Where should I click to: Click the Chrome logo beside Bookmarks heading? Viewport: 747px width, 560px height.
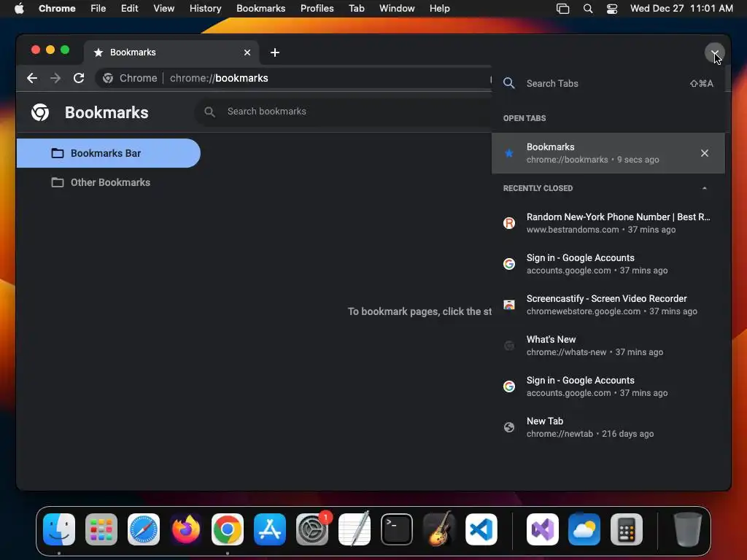[40, 112]
